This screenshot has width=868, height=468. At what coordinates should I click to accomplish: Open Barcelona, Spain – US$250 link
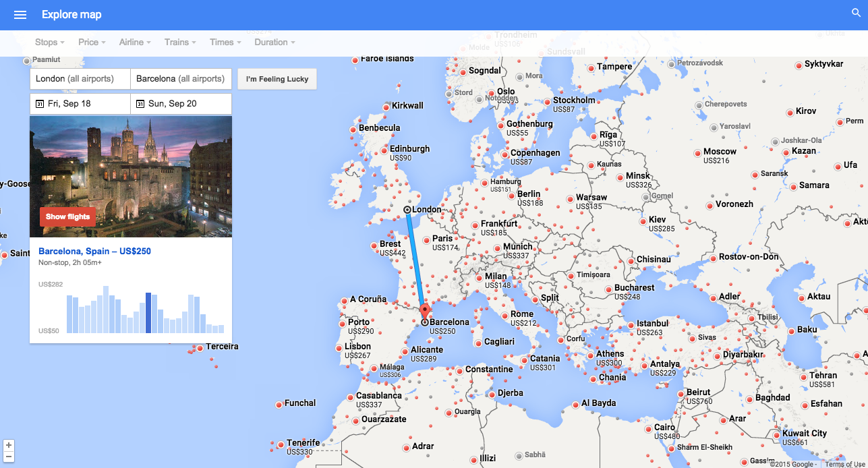point(94,252)
